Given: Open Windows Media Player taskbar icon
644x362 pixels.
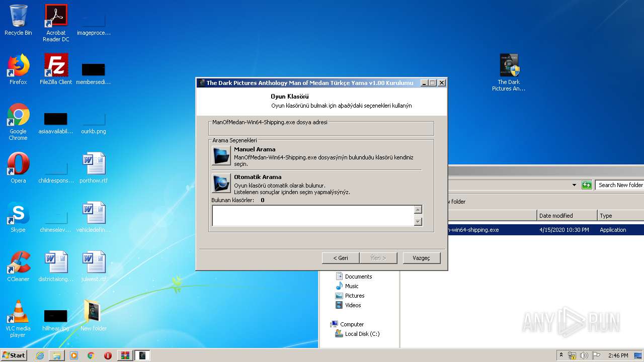Looking at the screenshot, I should (x=74, y=355).
